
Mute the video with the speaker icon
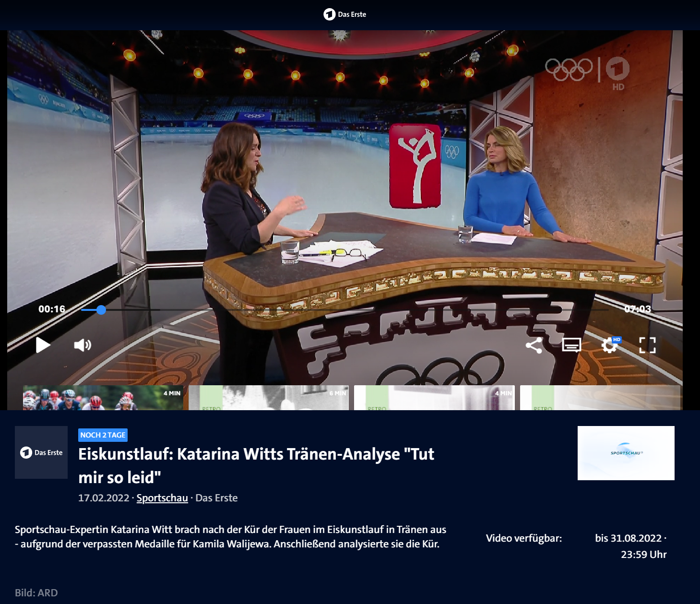pos(82,345)
